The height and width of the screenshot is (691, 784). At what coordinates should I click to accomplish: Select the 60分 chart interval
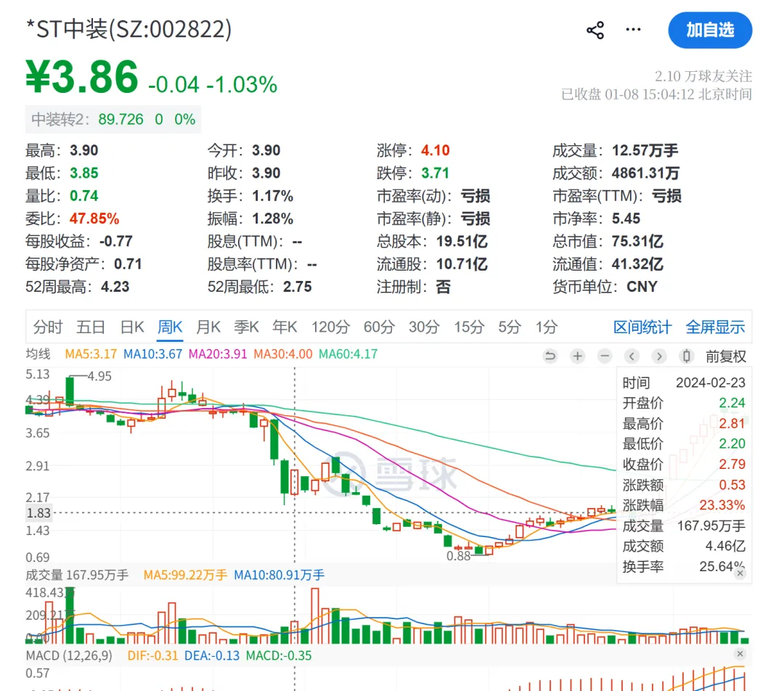(x=379, y=327)
